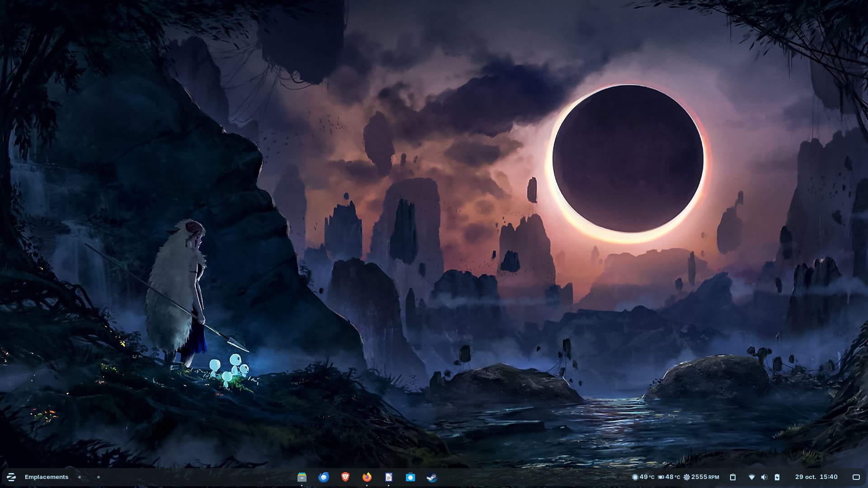Open LibreOffice Writer from the dock
The height and width of the screenshot is (488, 868).
point(389,477)
